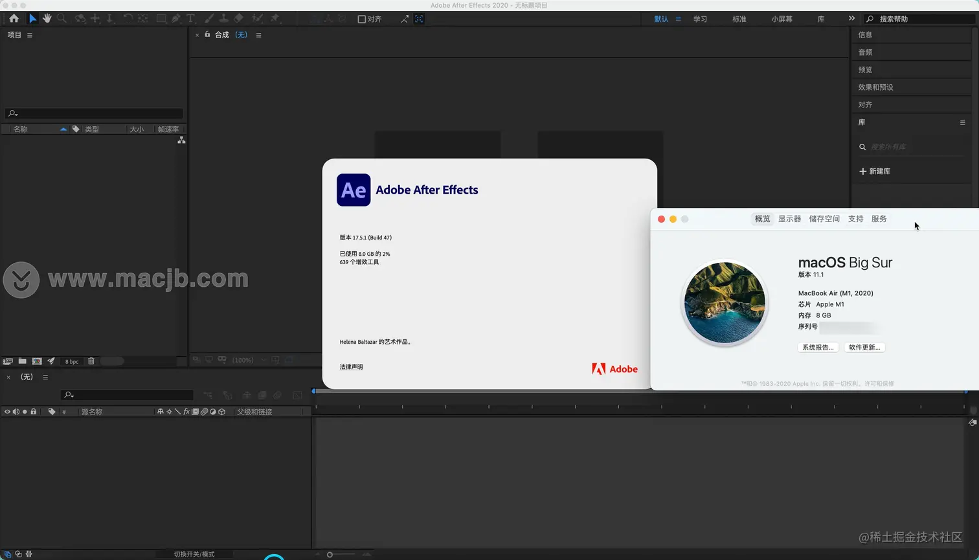Select the Brush tool
The height and width of the screenshot is (560, 979).
(x=209, y=19)
